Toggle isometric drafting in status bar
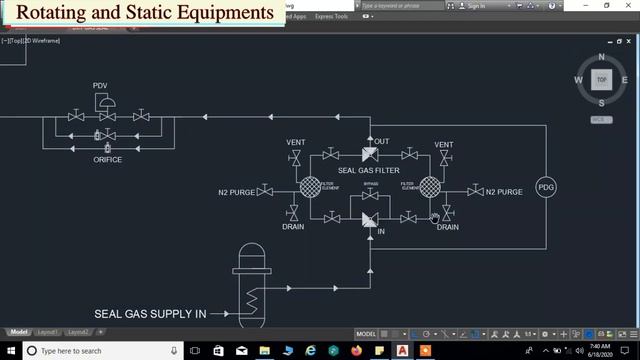Screen dimensions: 640x360 [445, 334]
